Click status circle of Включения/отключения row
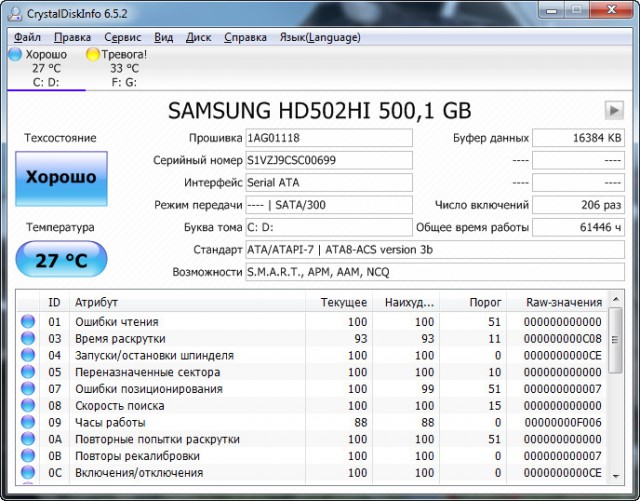The height and width of the screenshot is (501, 640). pos(28,472)
